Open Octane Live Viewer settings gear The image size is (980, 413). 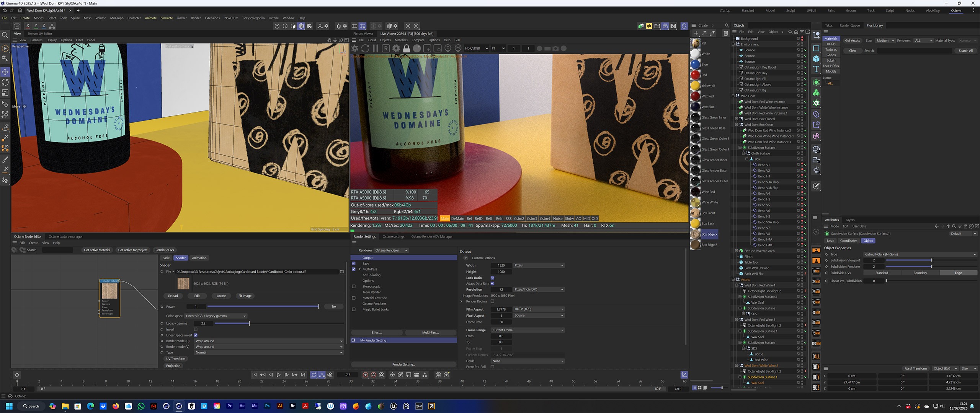(396, 49)
